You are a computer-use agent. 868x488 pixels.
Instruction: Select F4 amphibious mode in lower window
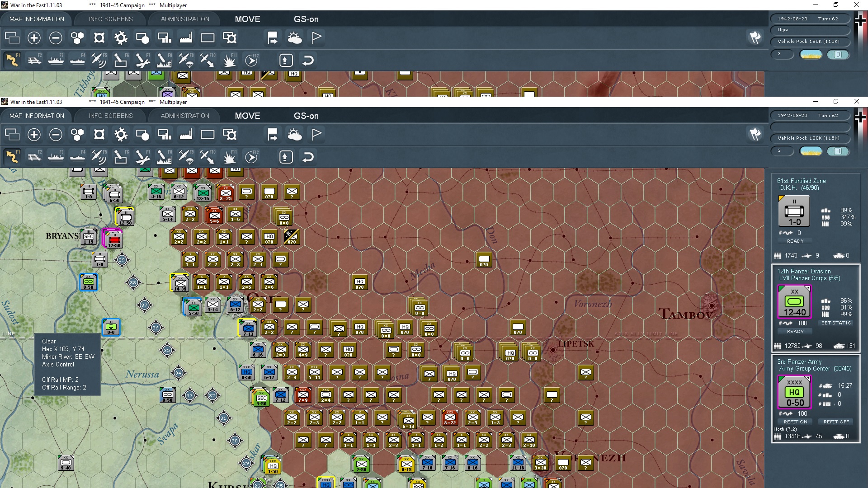78,157
